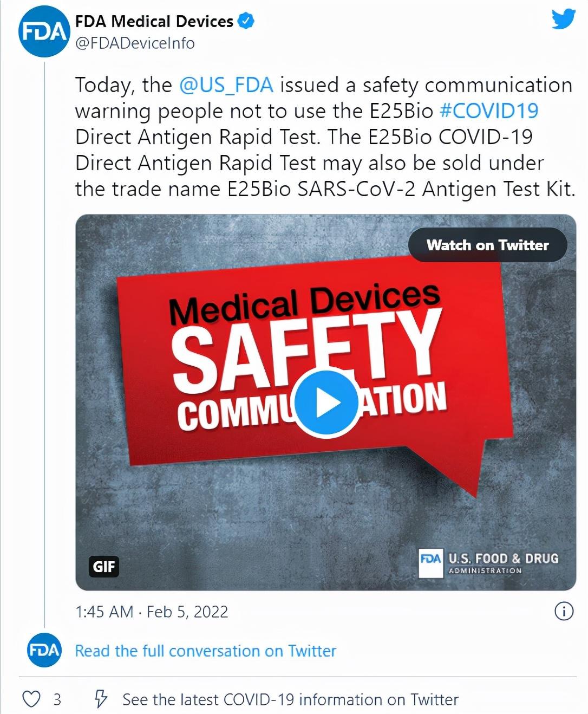
Task: Open the @FDADeviceInfo handle
Action: [135, 43]
